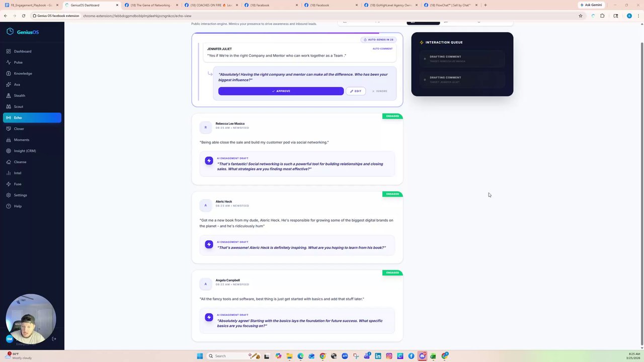Open a new browser tab
Viewport: 644px width, 362px height.
point(485,5)
